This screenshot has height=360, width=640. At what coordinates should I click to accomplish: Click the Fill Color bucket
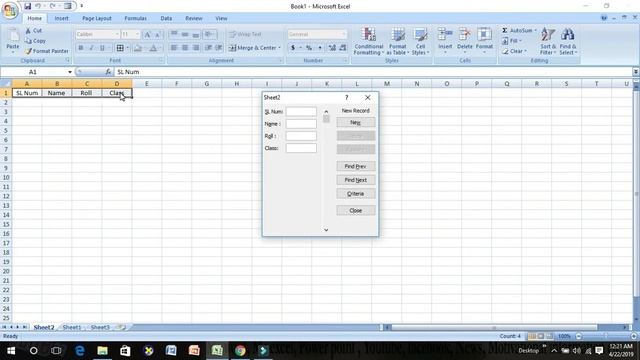pyautogui.click(x=138, y=48)
